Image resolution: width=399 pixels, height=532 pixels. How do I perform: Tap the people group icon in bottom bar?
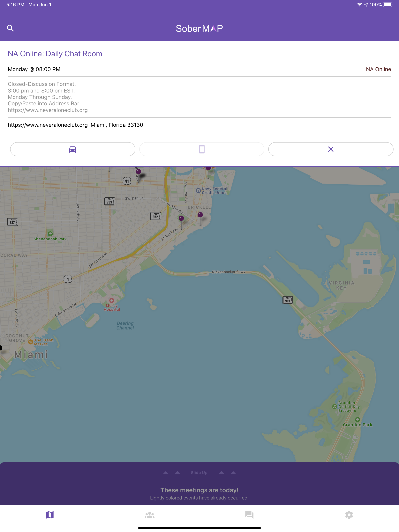pos(149,514)
